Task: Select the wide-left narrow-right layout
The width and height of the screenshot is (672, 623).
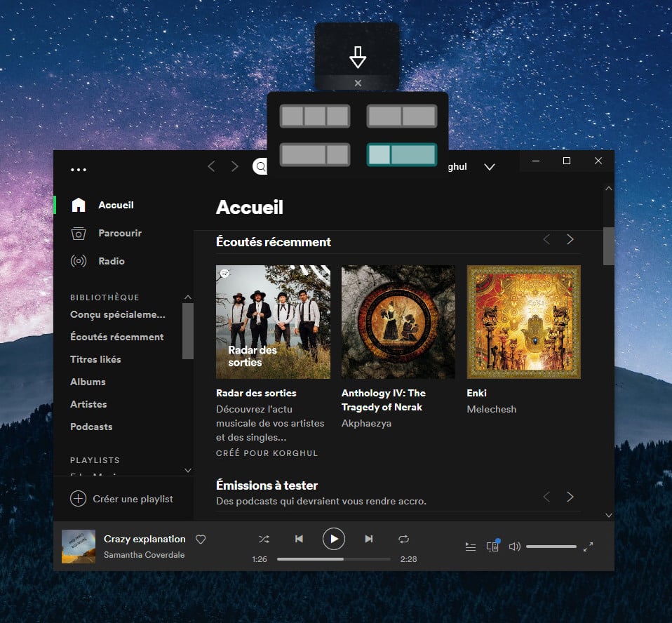Action: 314,154
